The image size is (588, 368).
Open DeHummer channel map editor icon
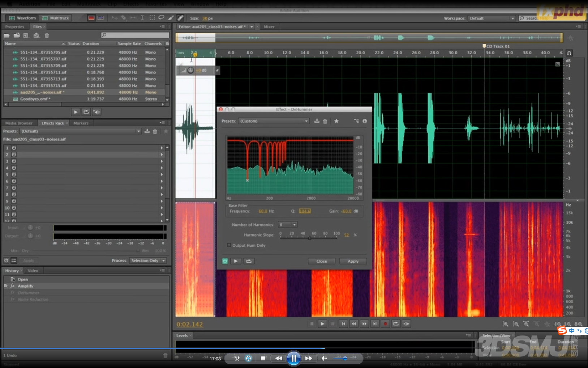tap(356, 121)
